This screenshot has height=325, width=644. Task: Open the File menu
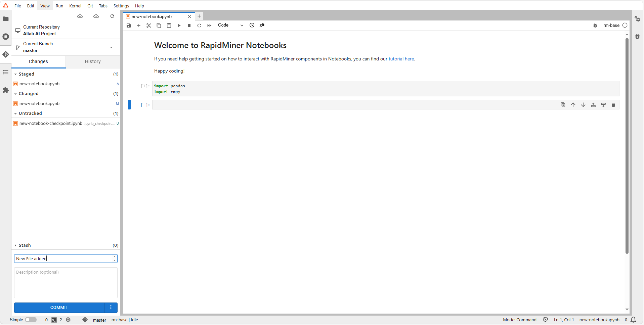[x=18, y=6]
